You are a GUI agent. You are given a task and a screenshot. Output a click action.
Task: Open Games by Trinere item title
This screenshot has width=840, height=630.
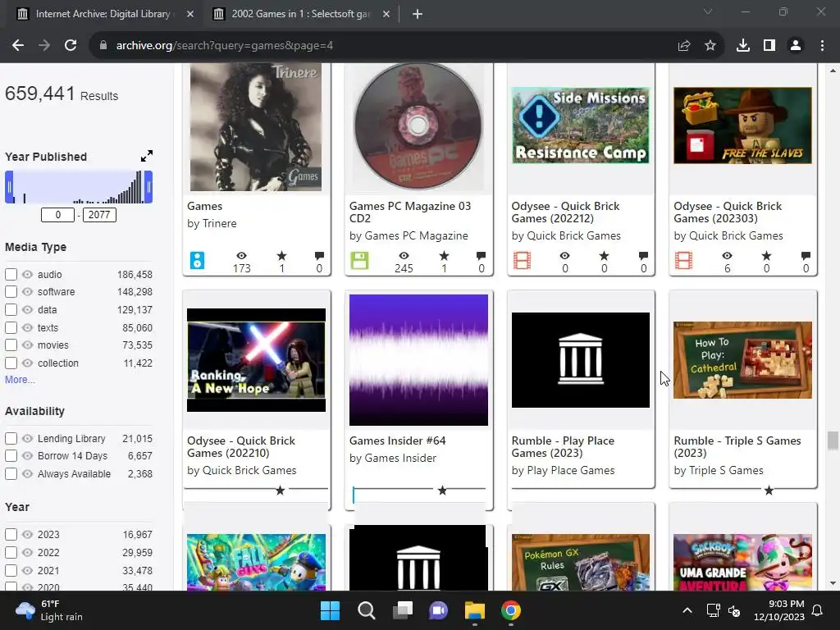tap(204, 206)
